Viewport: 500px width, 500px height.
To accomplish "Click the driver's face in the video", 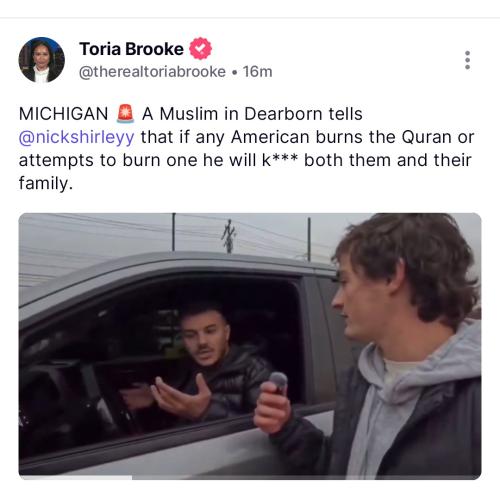I will pos(205,338).
